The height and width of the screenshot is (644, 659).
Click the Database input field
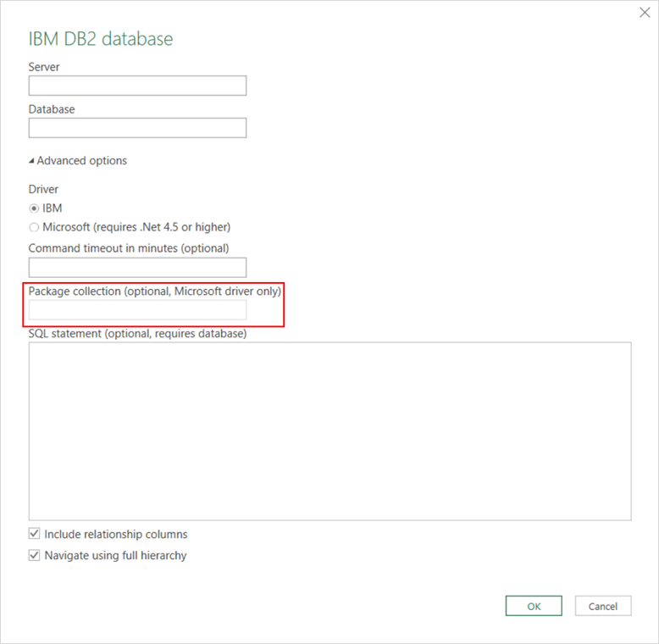(137, 128)
